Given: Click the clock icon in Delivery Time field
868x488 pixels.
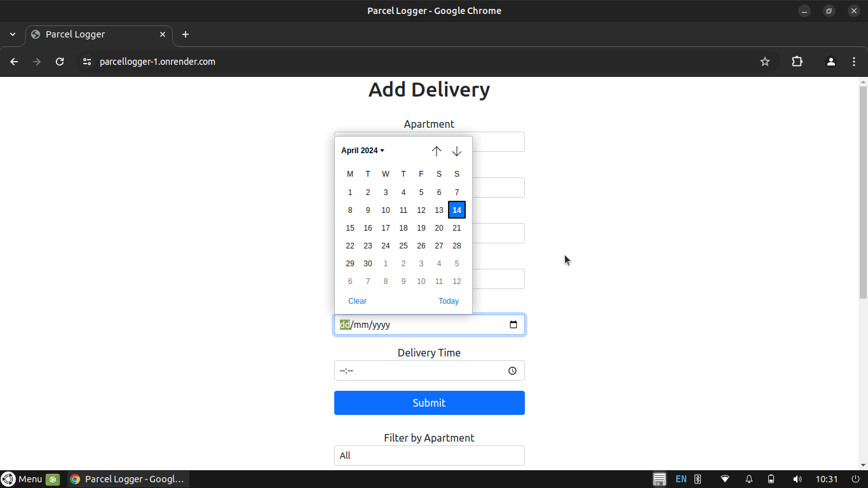Looking at the screenshot, I should tap(512, 371).
